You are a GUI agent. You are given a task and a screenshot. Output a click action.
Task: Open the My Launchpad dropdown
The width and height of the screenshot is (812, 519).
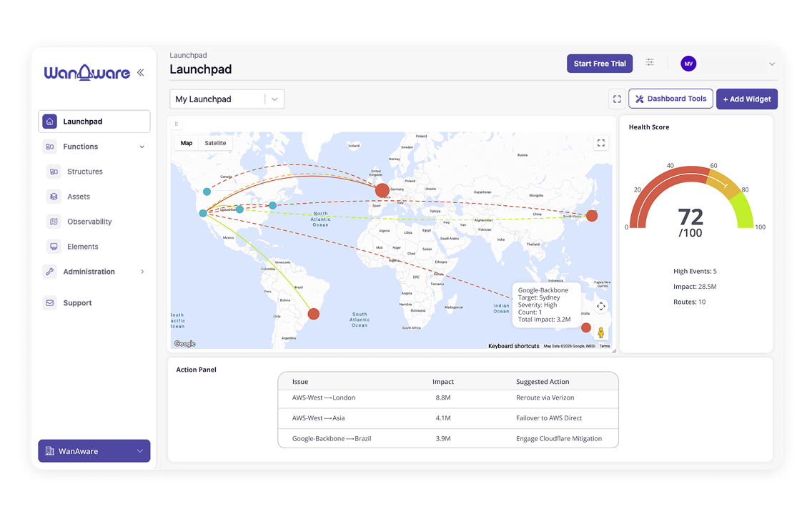[x=227, y=99]
